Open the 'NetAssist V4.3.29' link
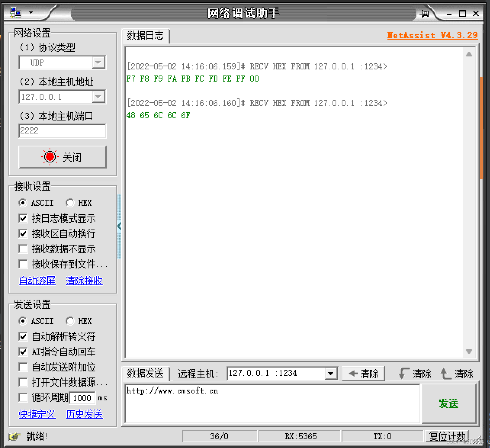The height and width of the screenshot is (448, 490). [432, 35]
